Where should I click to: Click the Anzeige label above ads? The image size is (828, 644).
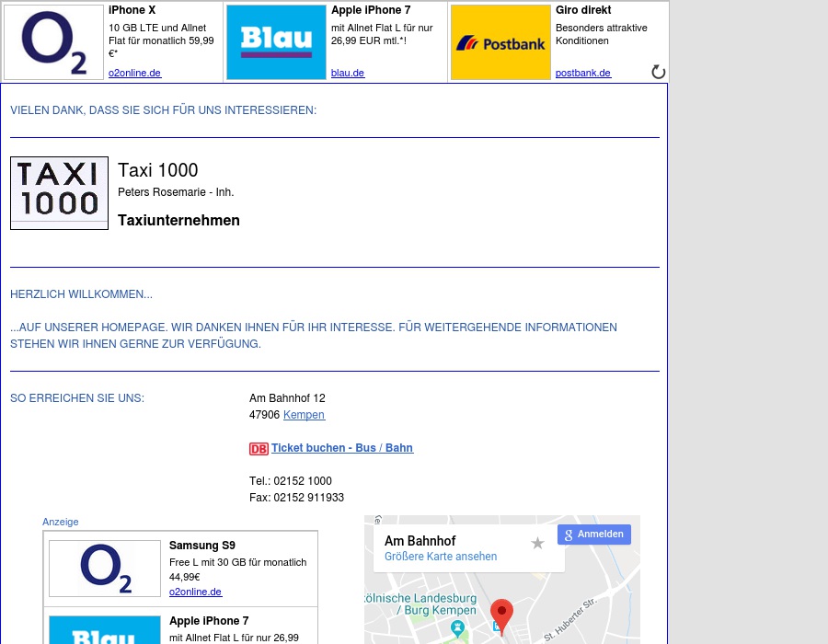[x=61, y=522]
